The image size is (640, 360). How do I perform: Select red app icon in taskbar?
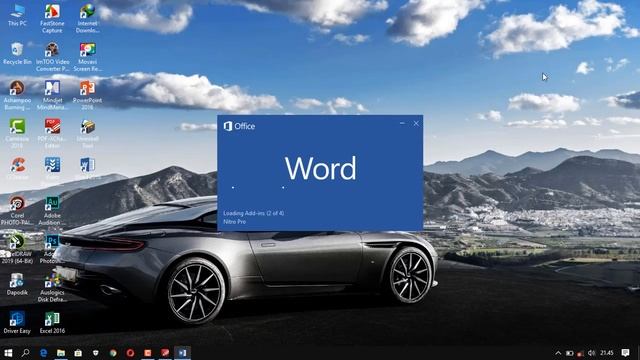pos(165,353)
